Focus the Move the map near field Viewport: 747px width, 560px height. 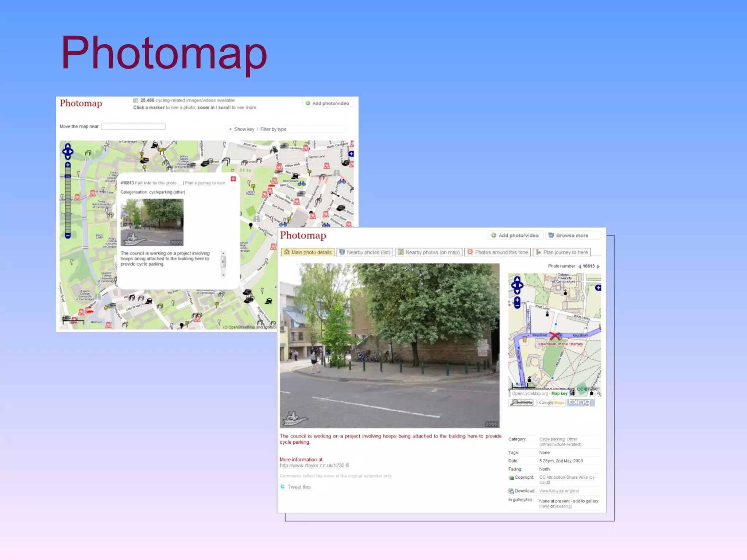click(133, 127)
